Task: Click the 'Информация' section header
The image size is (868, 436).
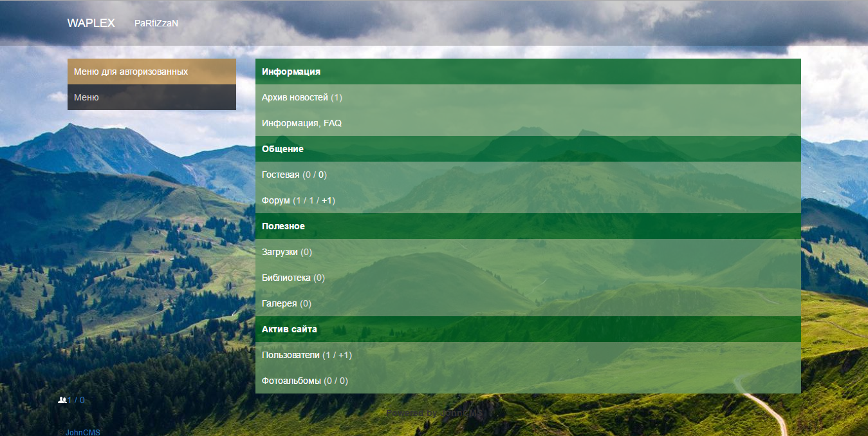Action: (291, 71)
